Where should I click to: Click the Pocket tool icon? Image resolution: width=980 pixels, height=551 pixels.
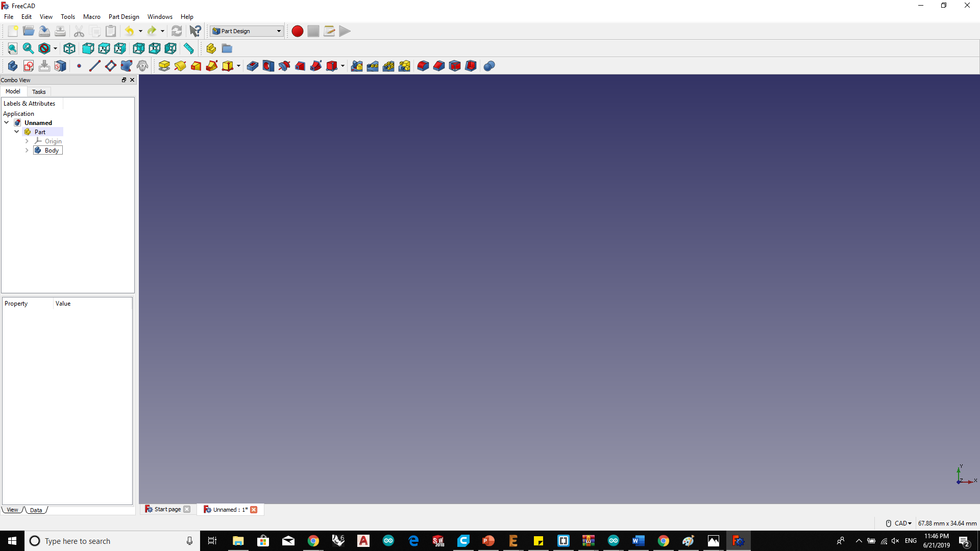point(252,66)
